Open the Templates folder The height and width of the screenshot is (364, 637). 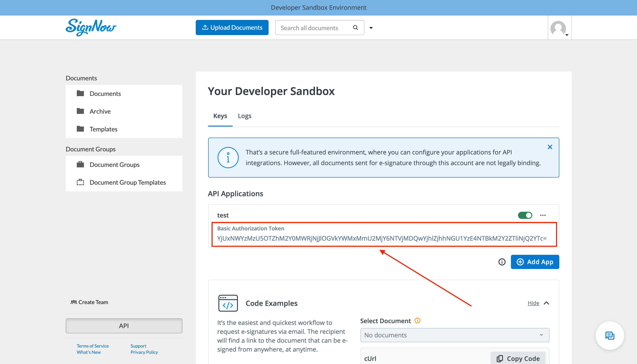[x=124, y=129]
